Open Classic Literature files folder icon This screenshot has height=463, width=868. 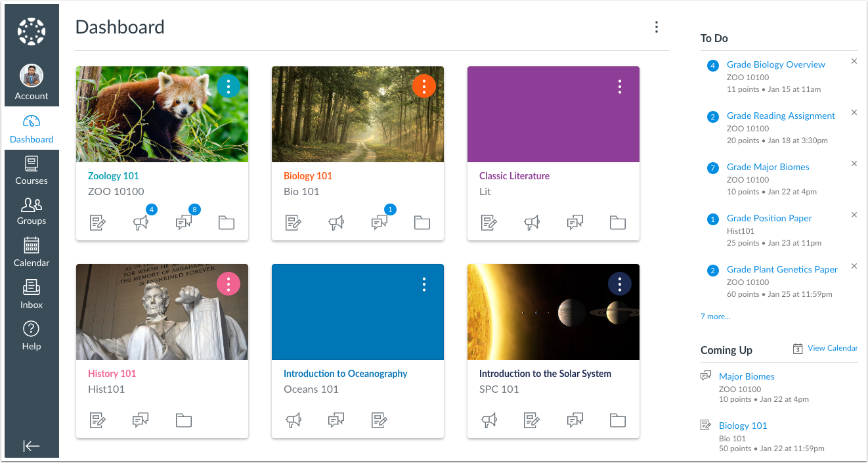coord(618,223)
